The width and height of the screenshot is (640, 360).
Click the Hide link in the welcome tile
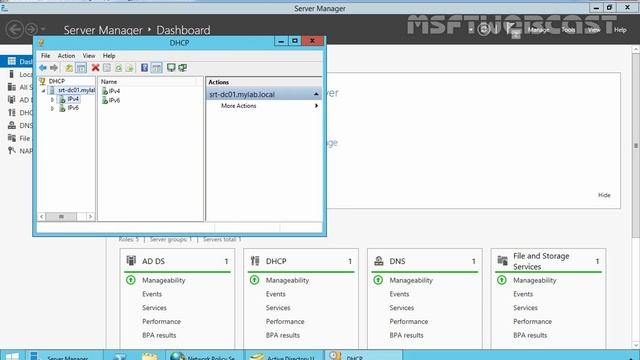[x=604, y=195]
